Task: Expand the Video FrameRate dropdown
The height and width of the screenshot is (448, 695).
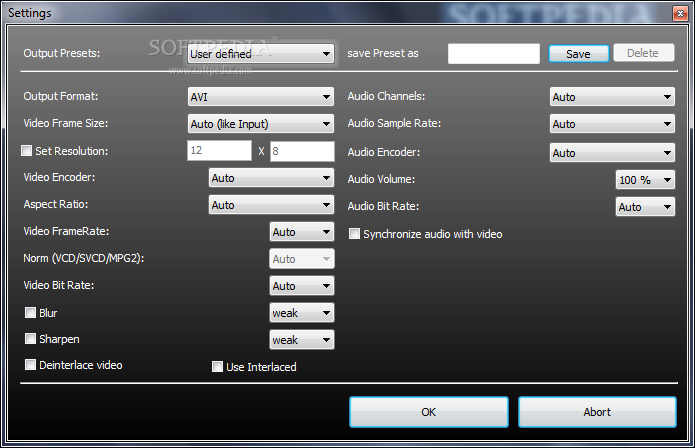Action: [302, 232]
